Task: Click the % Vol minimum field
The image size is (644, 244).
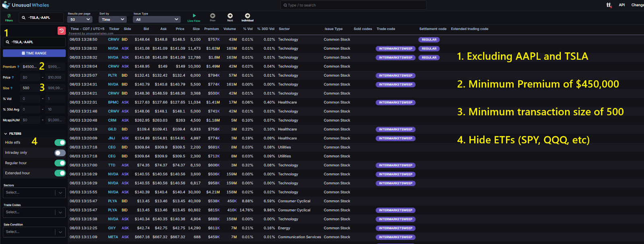Action: pos(30,99)
